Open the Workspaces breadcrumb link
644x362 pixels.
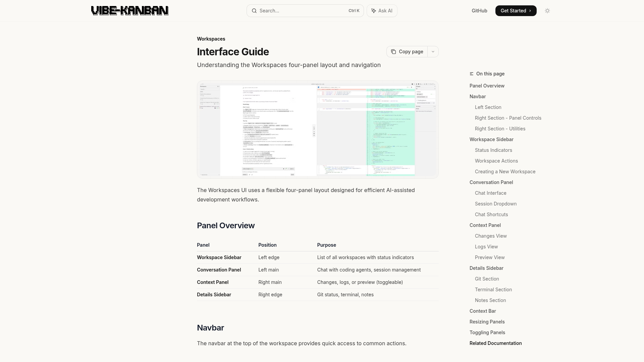(211, 39)
